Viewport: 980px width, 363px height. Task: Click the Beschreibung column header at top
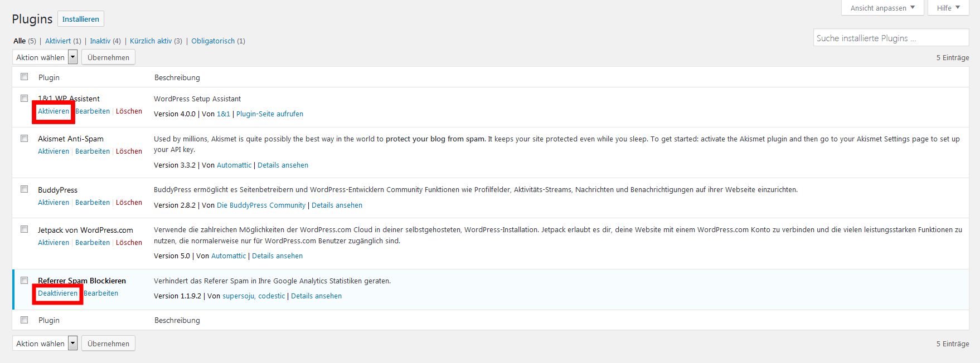(177, 77)
